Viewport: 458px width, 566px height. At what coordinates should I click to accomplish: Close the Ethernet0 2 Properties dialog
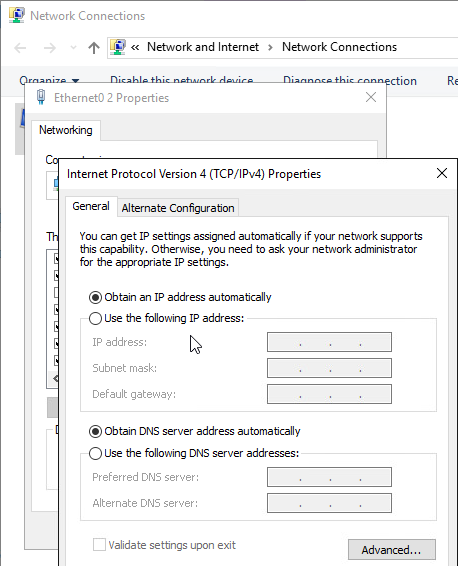(371, 97)
